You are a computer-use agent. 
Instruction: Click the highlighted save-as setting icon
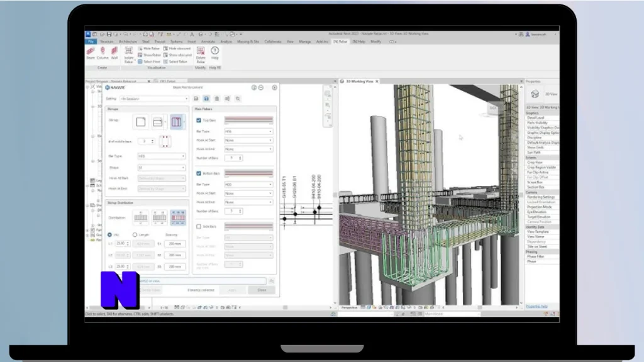[206, 99]
